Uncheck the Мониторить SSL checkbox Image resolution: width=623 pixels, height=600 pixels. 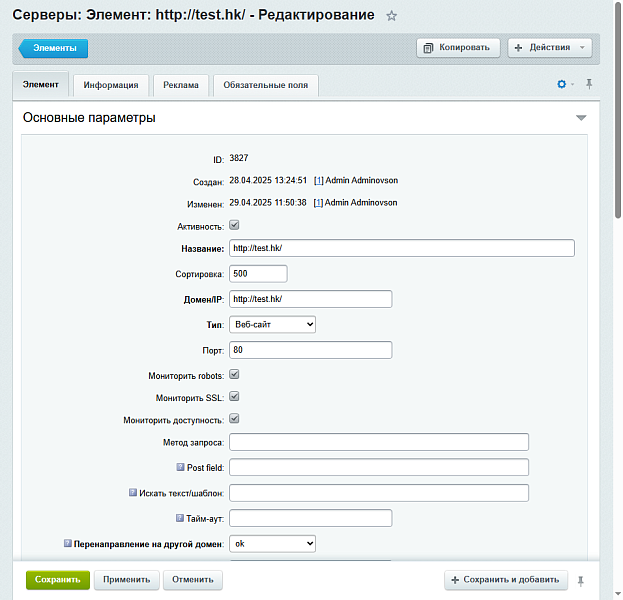(x=234, y=396)
